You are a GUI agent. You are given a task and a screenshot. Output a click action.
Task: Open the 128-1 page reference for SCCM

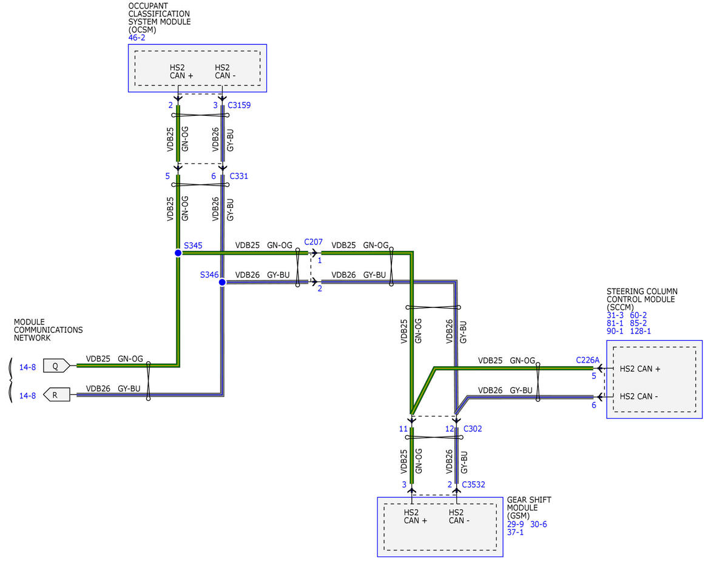640,331
